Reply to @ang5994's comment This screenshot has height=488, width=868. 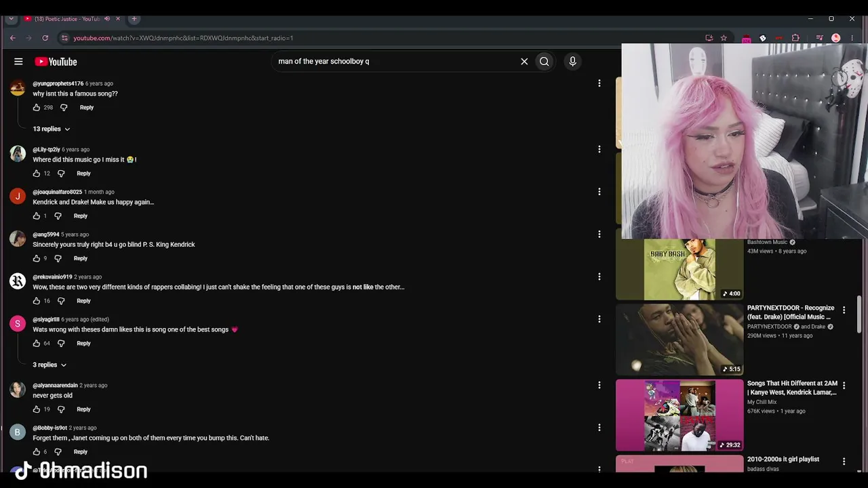point(81,258)
